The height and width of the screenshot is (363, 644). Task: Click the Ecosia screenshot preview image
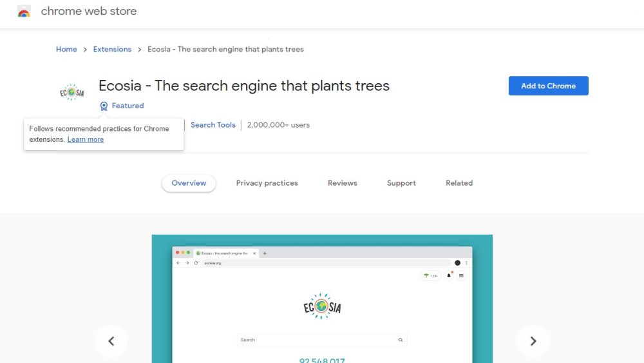tap(322, 299)
